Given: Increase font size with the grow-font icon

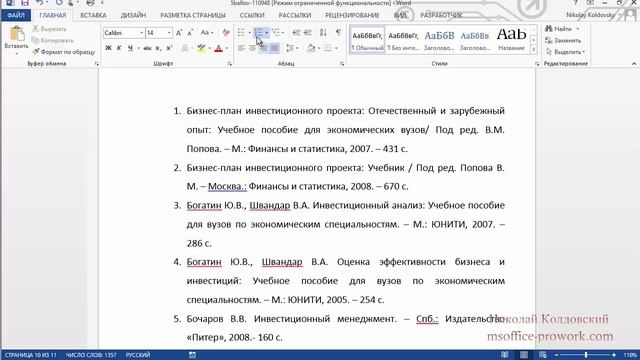Looking at the screenshot, I should point(179,33).
